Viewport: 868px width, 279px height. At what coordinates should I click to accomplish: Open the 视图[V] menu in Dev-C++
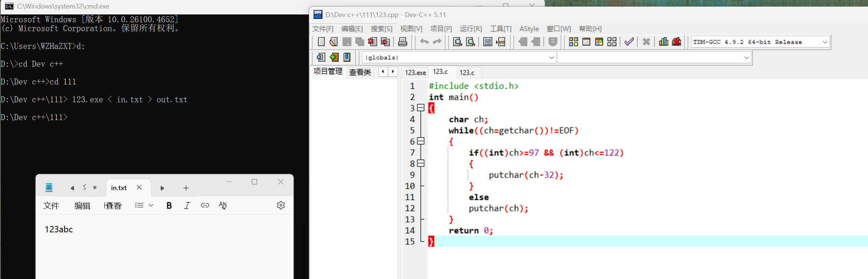pos(411,29)
